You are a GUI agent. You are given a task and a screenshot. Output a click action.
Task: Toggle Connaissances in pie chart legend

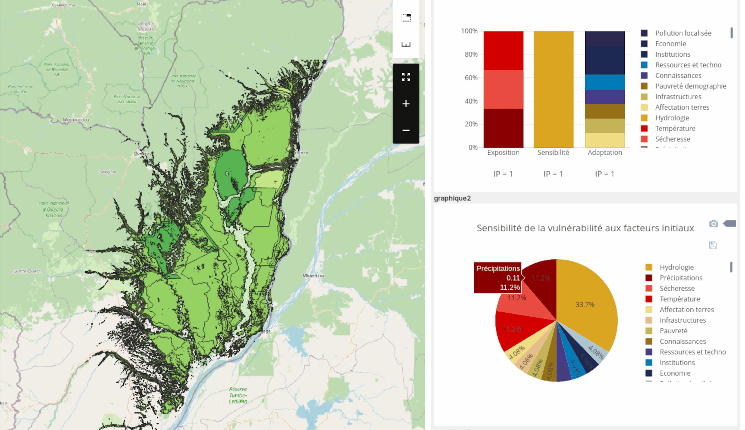(x=680, y=342)
